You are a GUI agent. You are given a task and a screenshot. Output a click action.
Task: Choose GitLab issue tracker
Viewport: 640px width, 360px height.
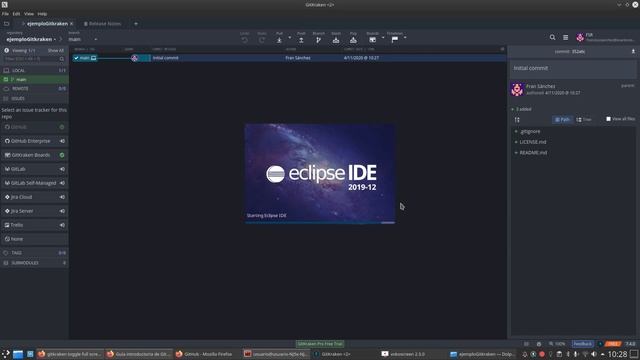34,169
